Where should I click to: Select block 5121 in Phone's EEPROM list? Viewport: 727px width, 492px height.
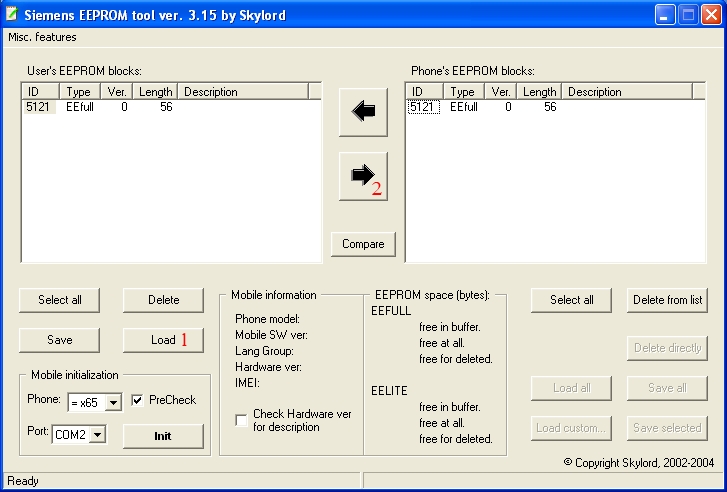pos(423,107)
